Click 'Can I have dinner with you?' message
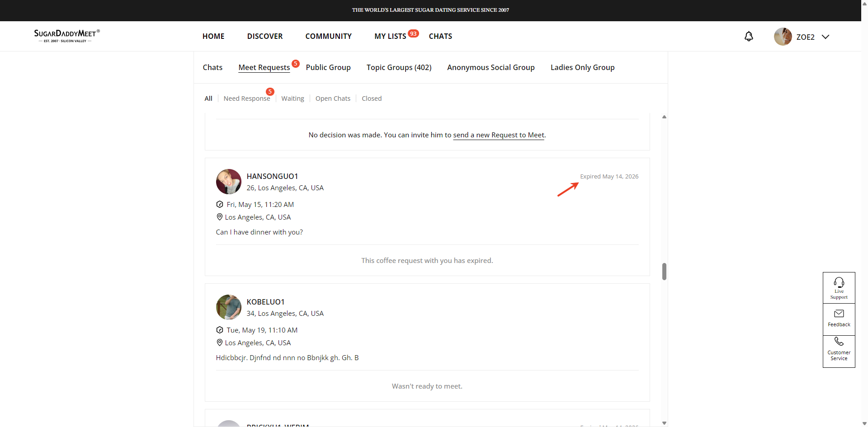Screen dimensions: 868x427 coord(259,232)
